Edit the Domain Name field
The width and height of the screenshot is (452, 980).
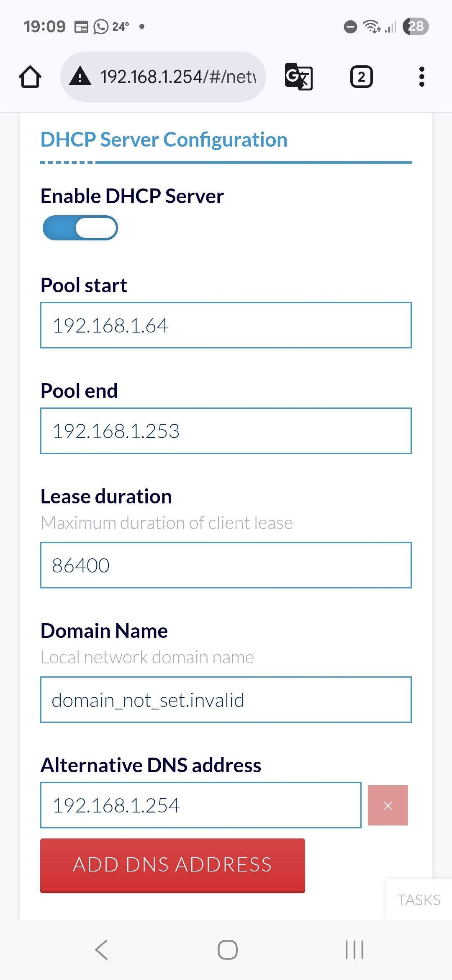pyautogui.click(x=226, y=700)
